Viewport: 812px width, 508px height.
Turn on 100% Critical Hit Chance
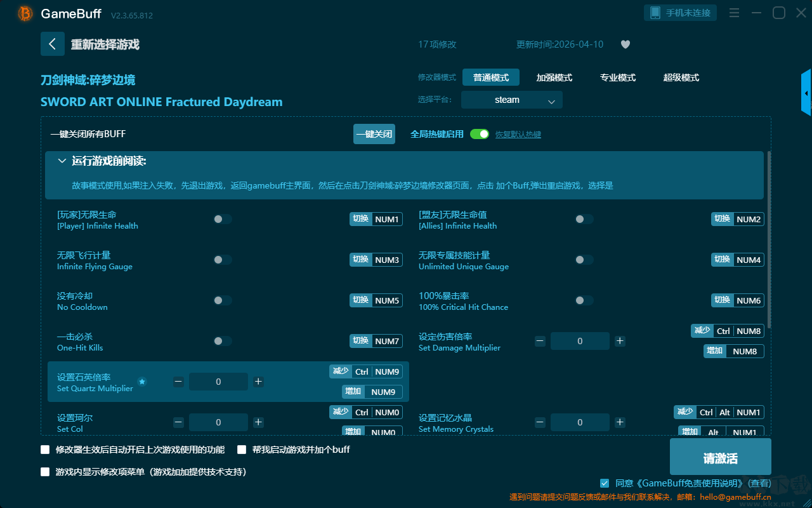click(584, 300)
